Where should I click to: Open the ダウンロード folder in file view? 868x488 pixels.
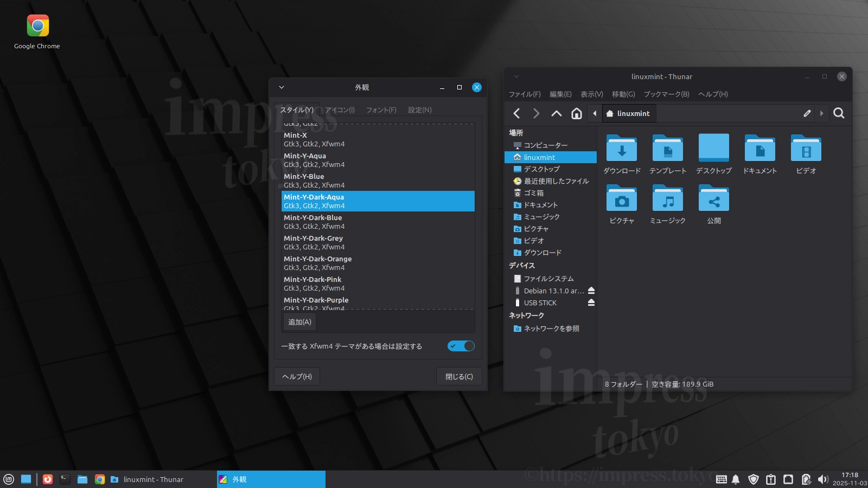click(622, 154)
